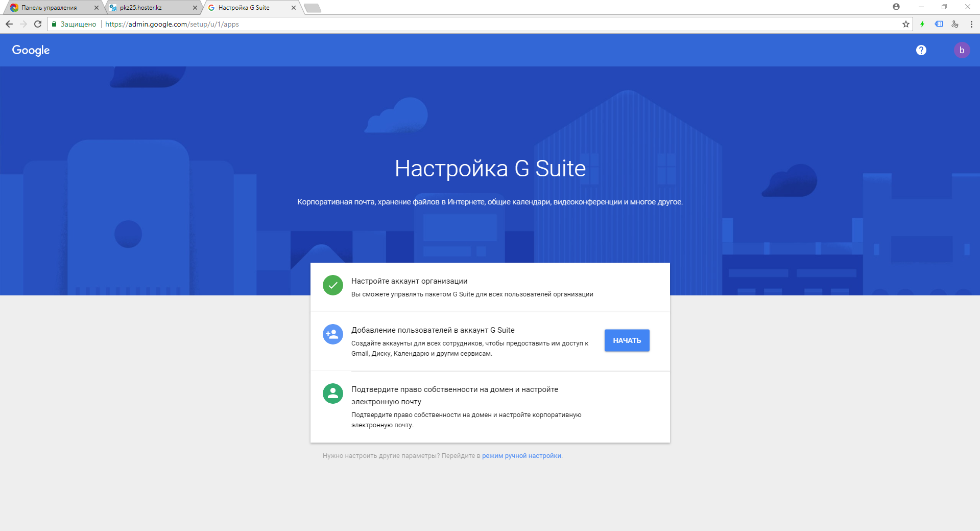The image size is (980, 531).
Task: Click the НАЧАТЬ button to add users
Action: pyautogui.click(x=627, y=340)
